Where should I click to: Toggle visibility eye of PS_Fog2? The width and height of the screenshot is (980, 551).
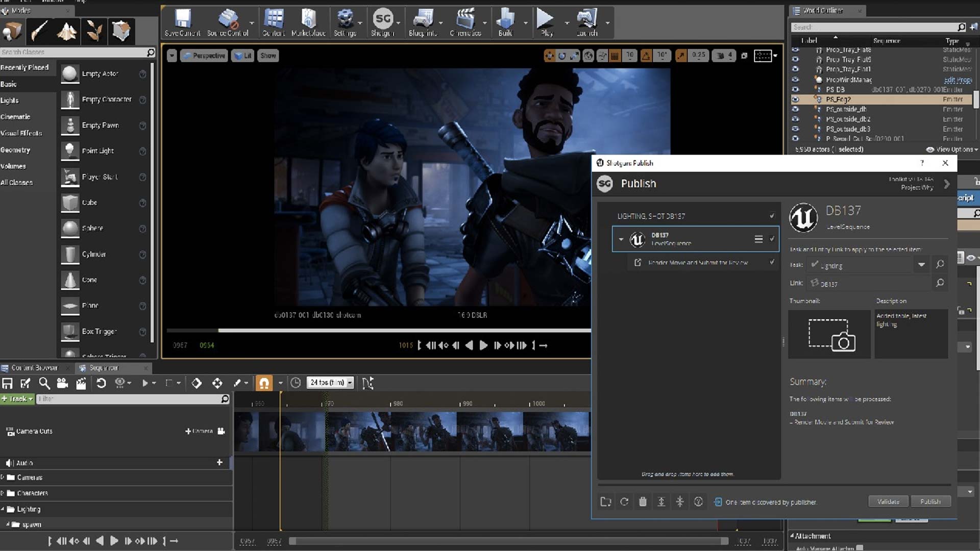point(795,99)
